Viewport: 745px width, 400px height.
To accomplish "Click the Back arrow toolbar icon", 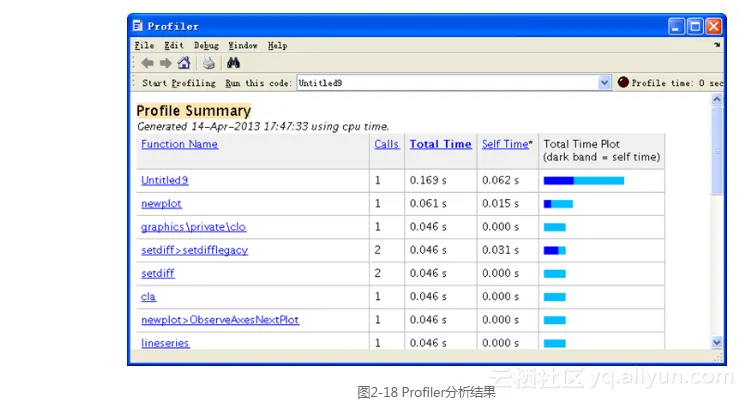I will pyautogui.click(x=147, y=63).
